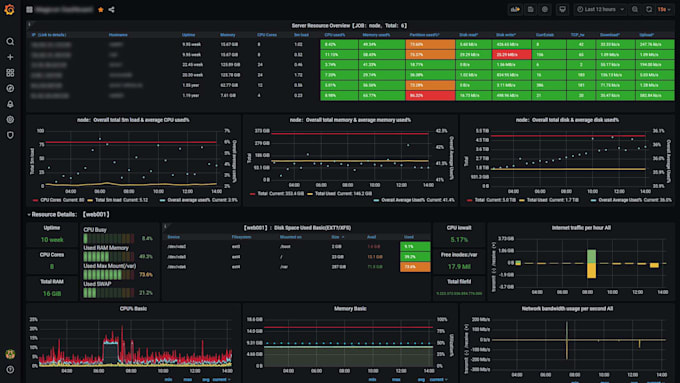The height and width of the screenshot is (383, 680).
Task: Open the Alerting bell icon
Action: [10, 104]
